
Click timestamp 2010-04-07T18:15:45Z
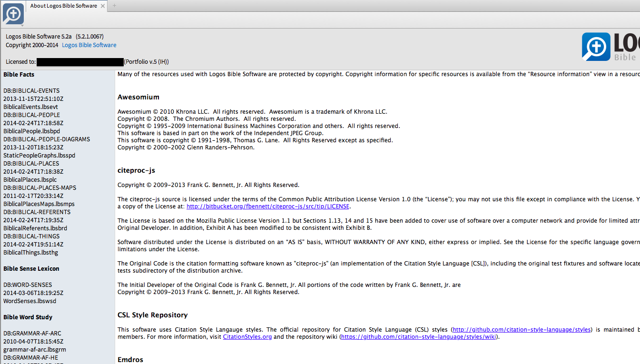click(x=33, y=342)
